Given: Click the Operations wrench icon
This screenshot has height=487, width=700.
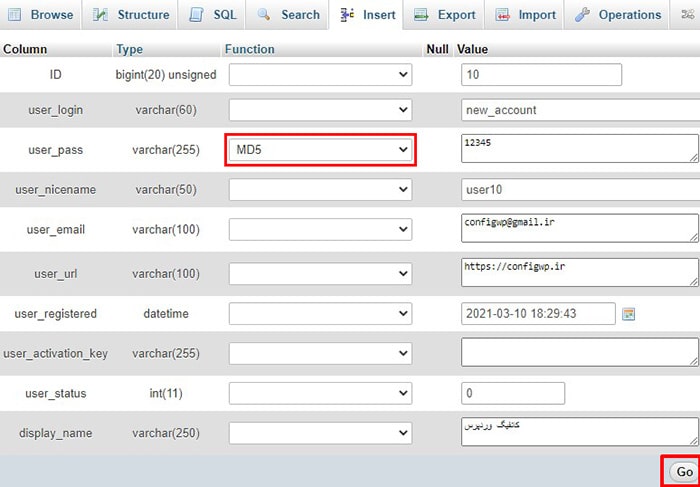Looking at the screenshot, I should [582, 15].
